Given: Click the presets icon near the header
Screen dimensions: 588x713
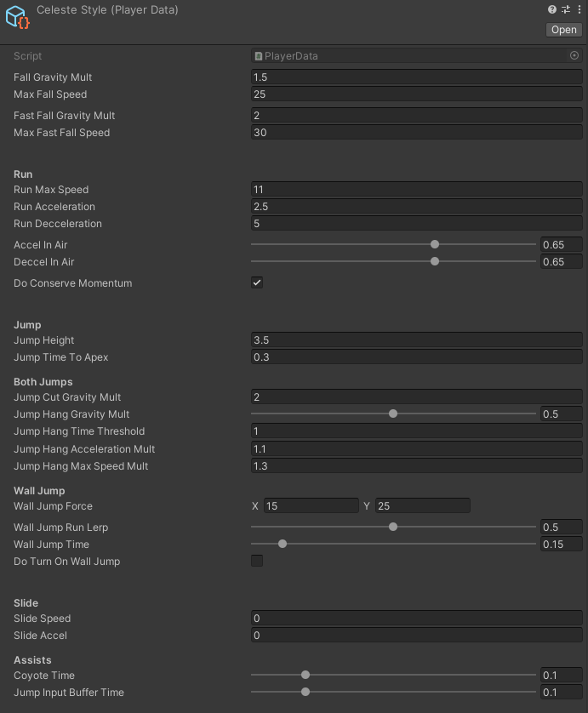Looking at the screenshot, I should click(564, 9).
